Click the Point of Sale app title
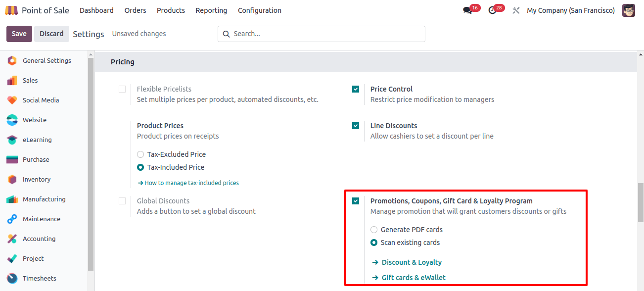This screenshot has width=644, height=291. tap(46, 10)
